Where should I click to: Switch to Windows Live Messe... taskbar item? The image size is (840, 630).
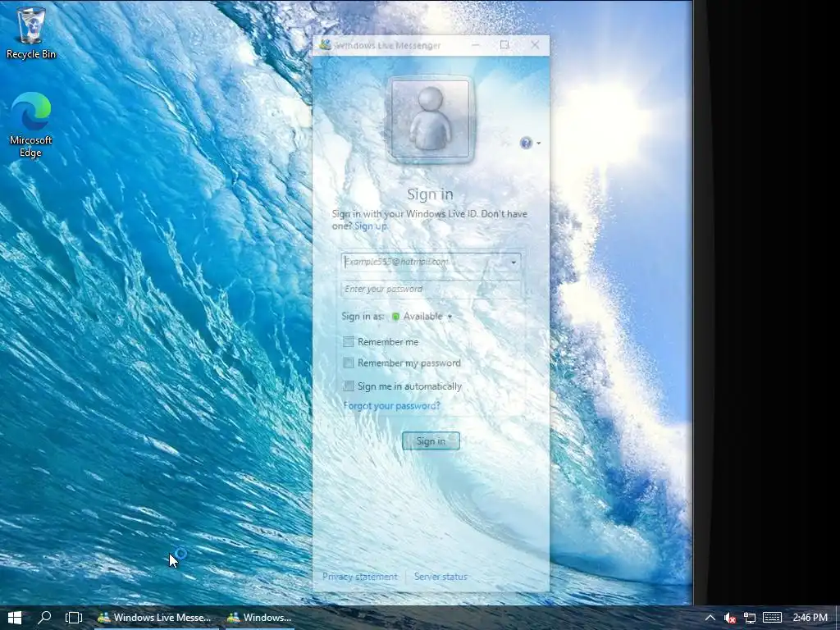[155, 618]
